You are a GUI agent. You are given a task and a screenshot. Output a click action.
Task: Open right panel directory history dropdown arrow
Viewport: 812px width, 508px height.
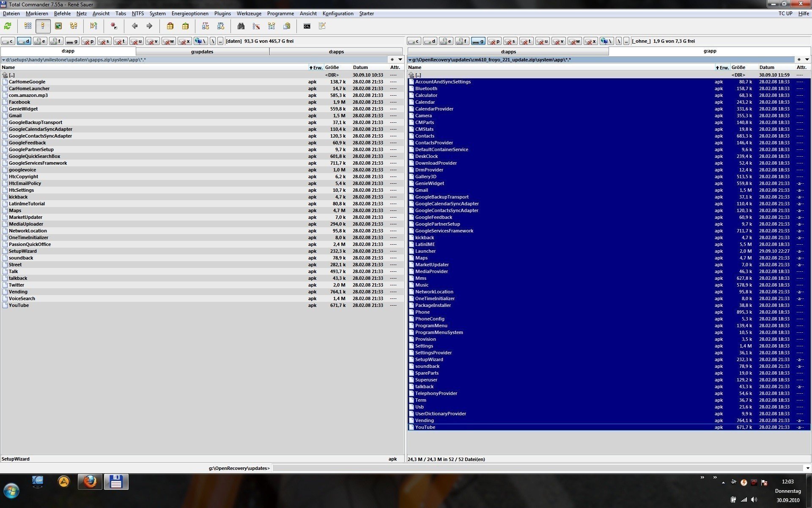point(807,60)
